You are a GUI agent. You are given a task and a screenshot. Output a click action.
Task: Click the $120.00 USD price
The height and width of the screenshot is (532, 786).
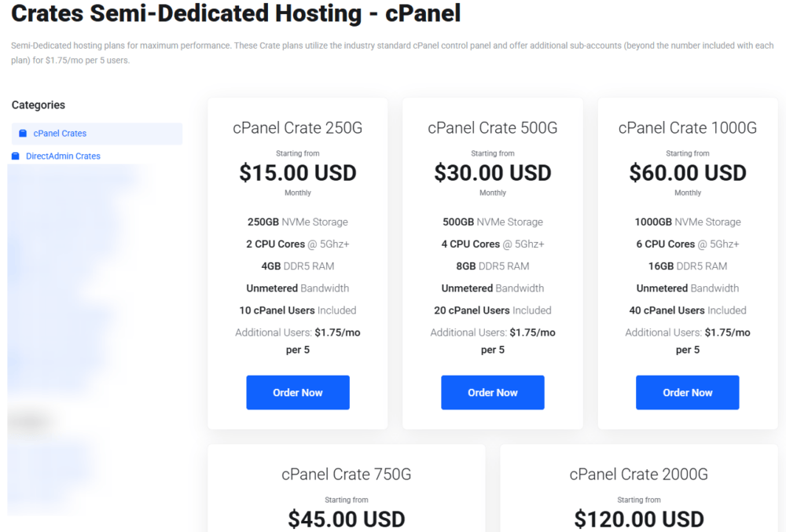pyautogui.click(x=638, y=519)
